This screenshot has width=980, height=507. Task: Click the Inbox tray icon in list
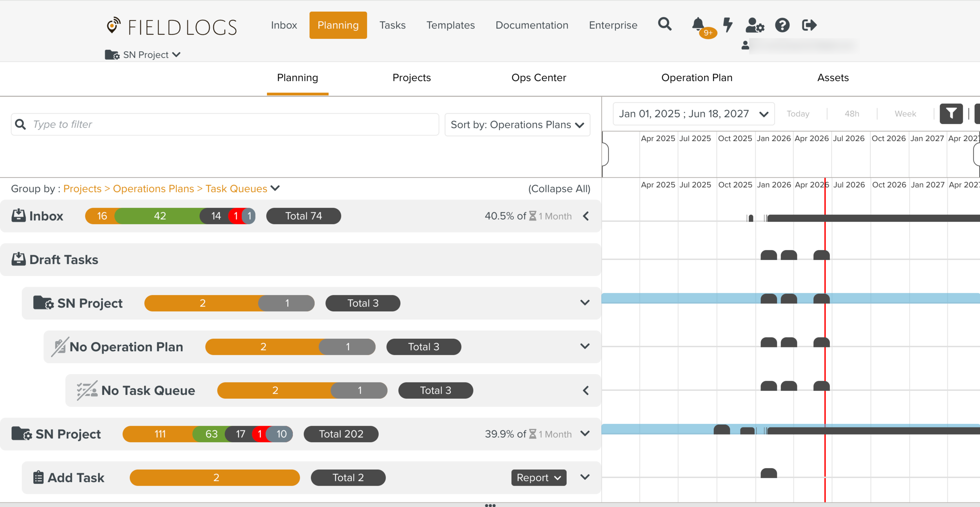click(x=18, y=215)
